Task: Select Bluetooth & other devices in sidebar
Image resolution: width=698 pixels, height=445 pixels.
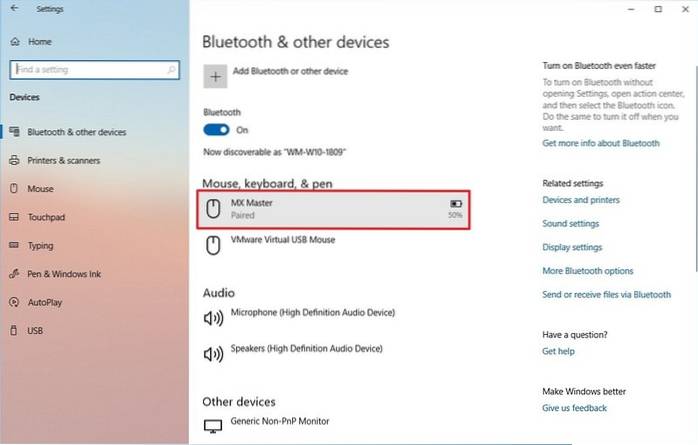Action: tap(77, 132)
